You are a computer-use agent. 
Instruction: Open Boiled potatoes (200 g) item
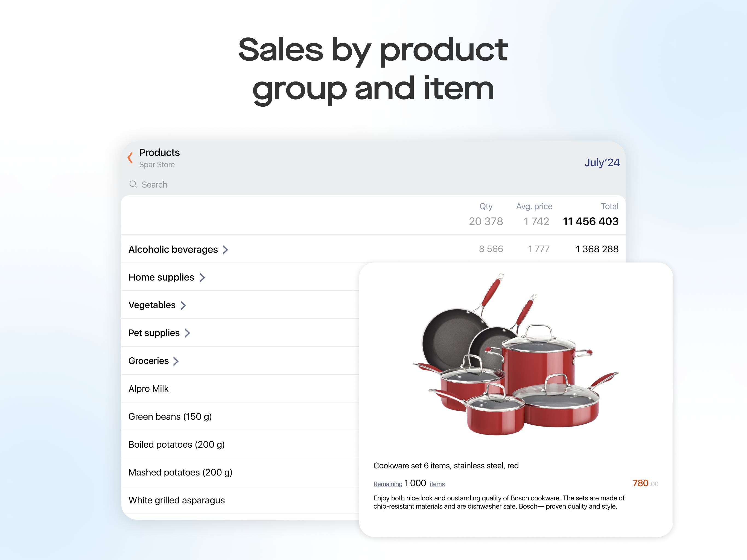[240, 445]
